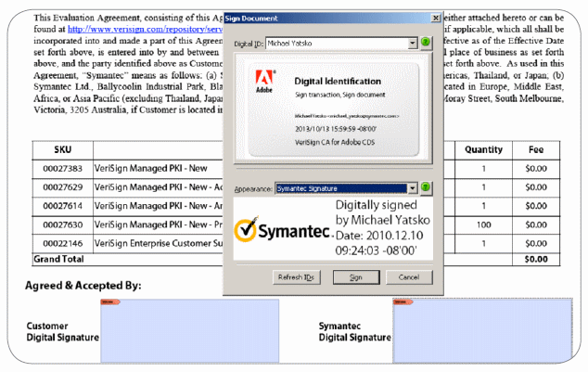
Task: Click the Fee column header
Action: pos(536,149)
